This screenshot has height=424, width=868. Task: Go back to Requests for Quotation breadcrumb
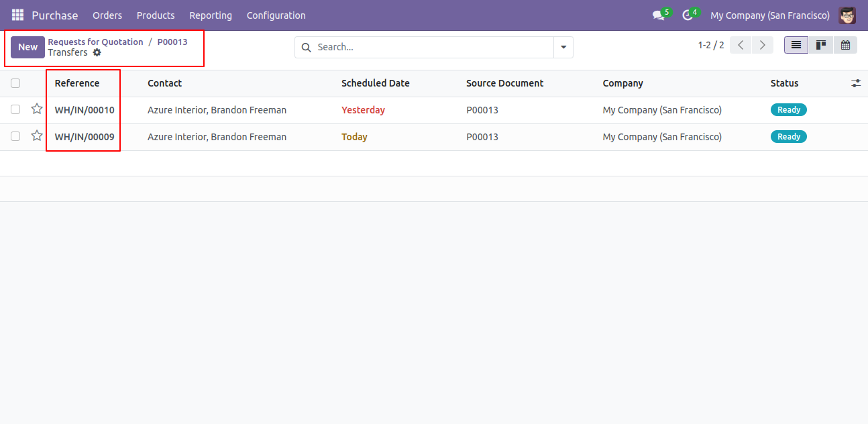click(95, 42)
